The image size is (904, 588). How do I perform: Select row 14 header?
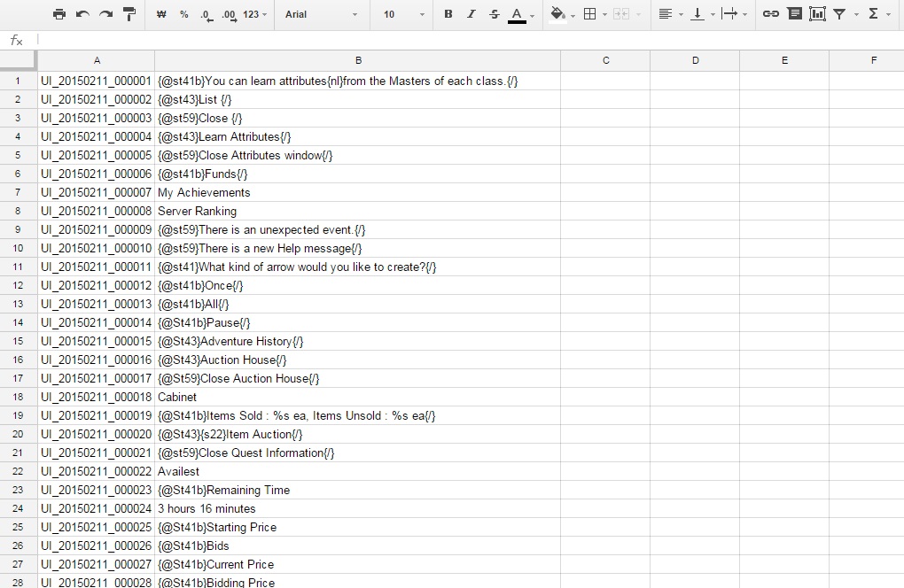coord(18,323)
